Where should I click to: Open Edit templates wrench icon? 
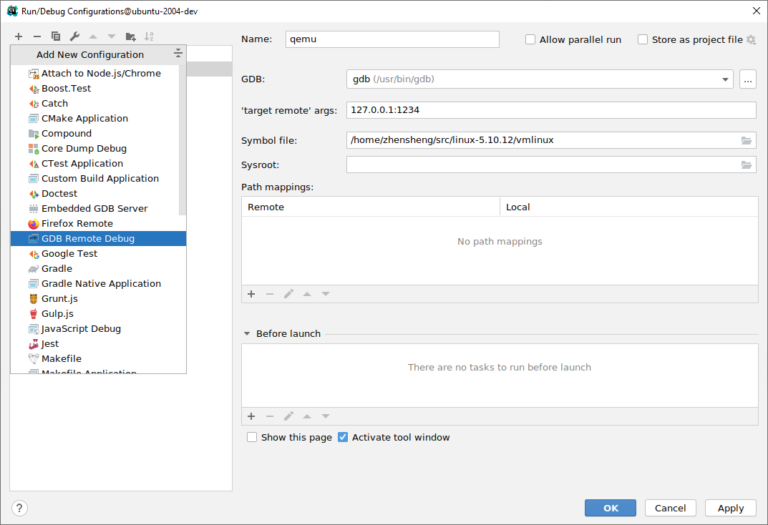[x=74, y=36]
